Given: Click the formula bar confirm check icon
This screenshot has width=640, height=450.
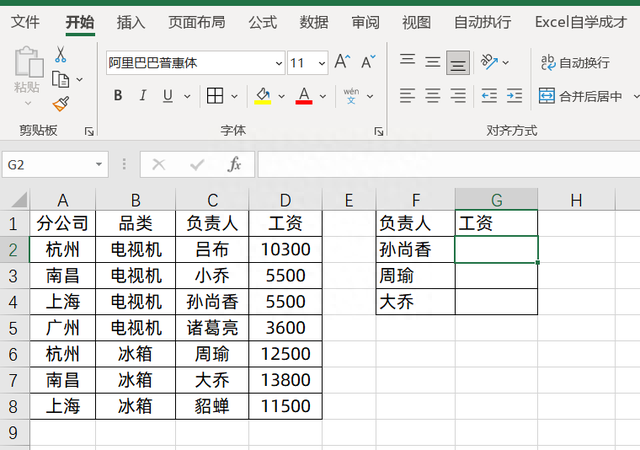Looking at the screenshot, I should click(197, 165).
